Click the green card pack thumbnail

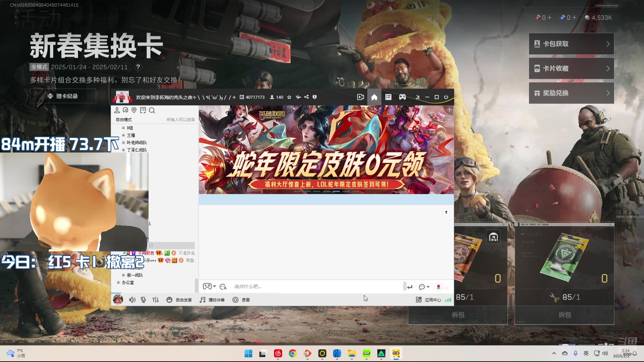(564, 257)
